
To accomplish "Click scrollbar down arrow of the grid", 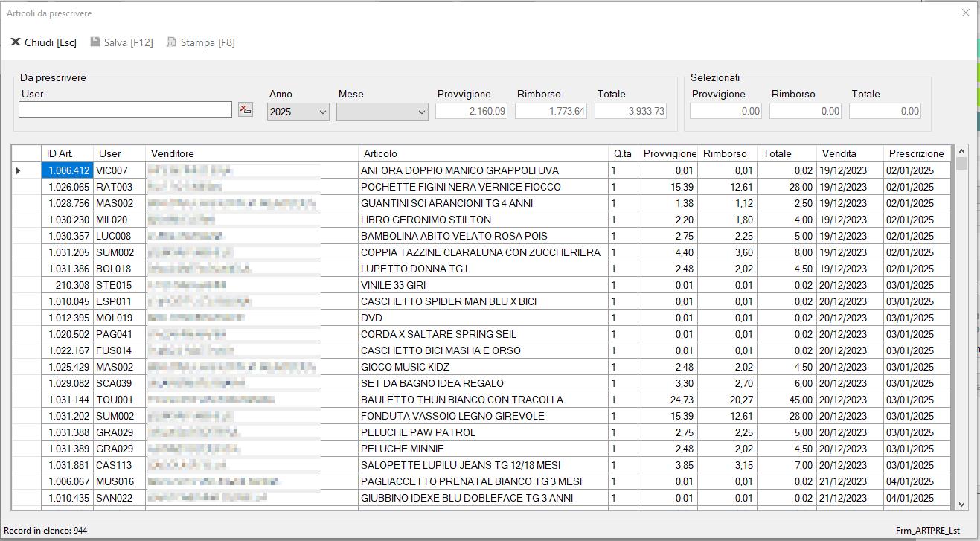I will (x=961, y=504).
